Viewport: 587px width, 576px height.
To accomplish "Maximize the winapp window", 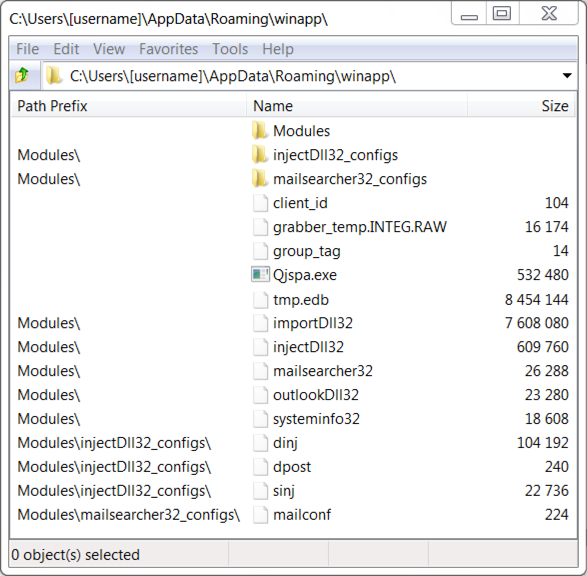I will [x=502, y=13].
